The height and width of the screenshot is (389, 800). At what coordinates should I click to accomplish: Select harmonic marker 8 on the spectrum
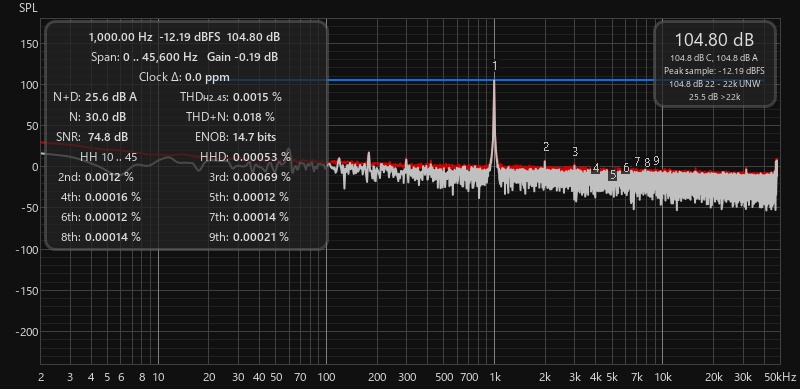coord(647,163)
